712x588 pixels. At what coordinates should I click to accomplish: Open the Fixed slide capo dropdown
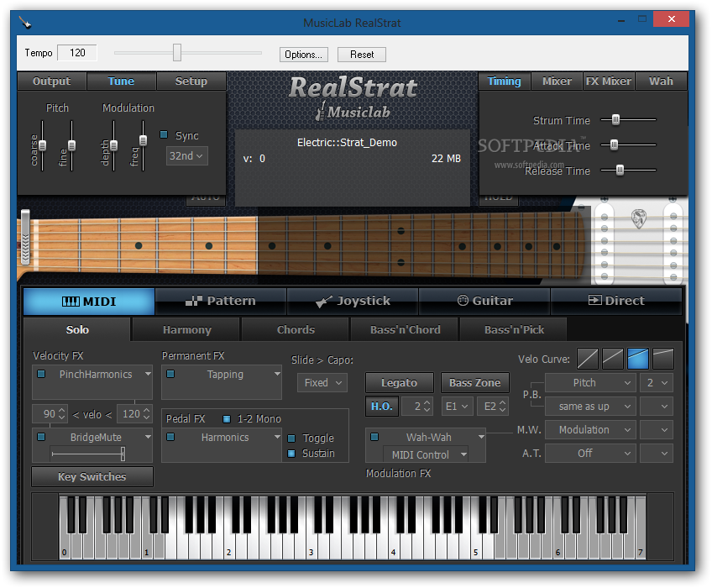tap(322, 382)
